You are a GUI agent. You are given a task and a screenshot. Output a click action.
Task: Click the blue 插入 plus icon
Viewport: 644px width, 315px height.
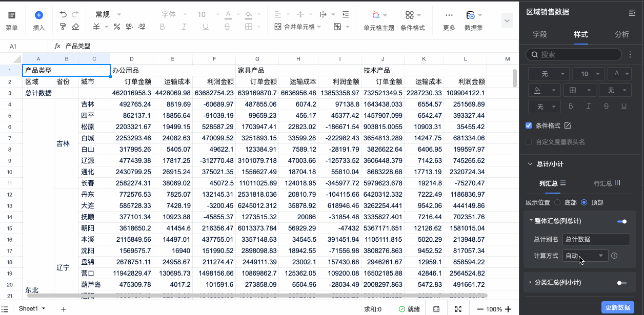(39, 15)
